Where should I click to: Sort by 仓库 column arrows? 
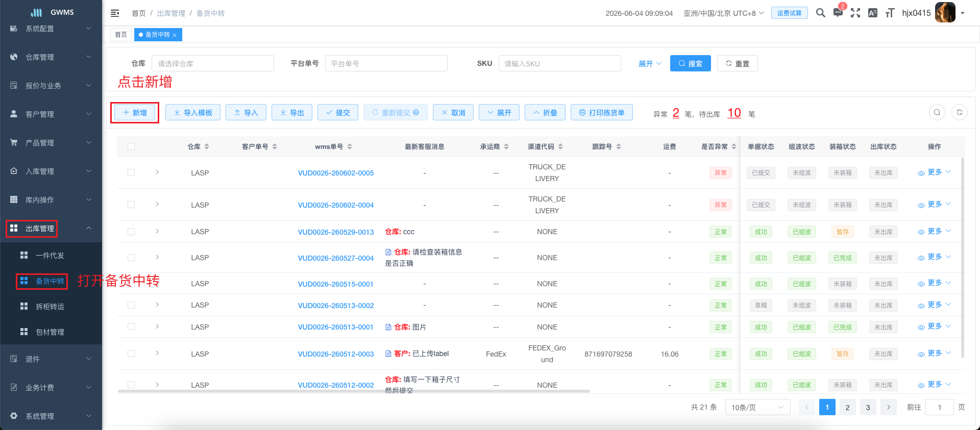point(207,146)
